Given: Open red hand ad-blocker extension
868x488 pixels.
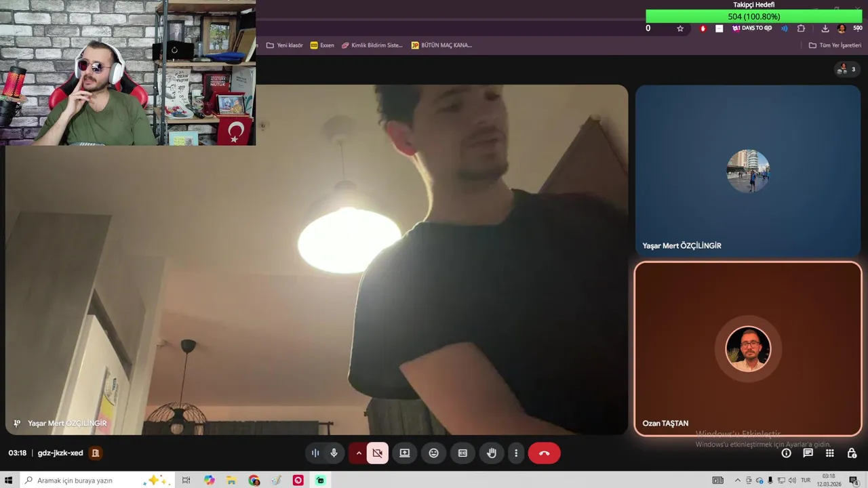Looking at the screenshot, I should 703,28.
